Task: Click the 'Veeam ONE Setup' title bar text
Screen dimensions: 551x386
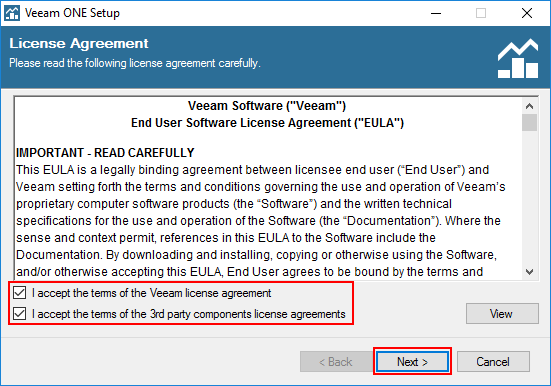Action: 72,13
